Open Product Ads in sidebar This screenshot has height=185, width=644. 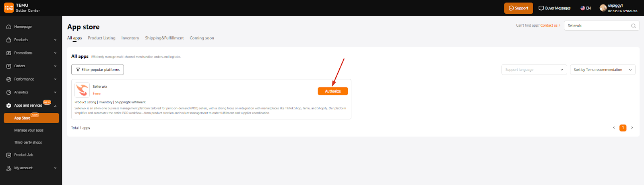[x=23, y=155]
